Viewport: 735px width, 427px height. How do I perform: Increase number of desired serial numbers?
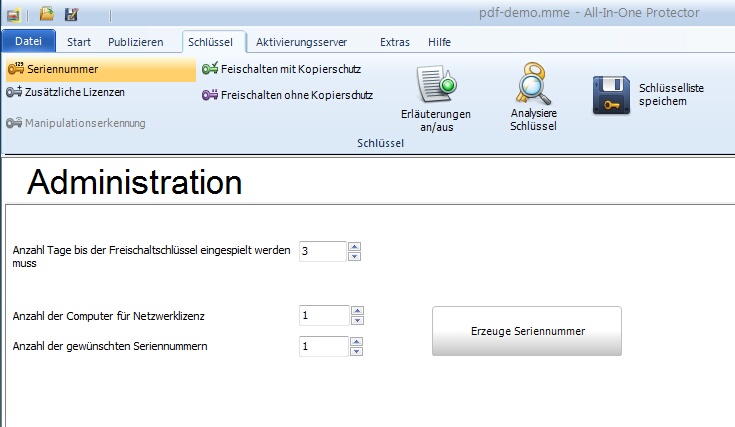[357, 340]
